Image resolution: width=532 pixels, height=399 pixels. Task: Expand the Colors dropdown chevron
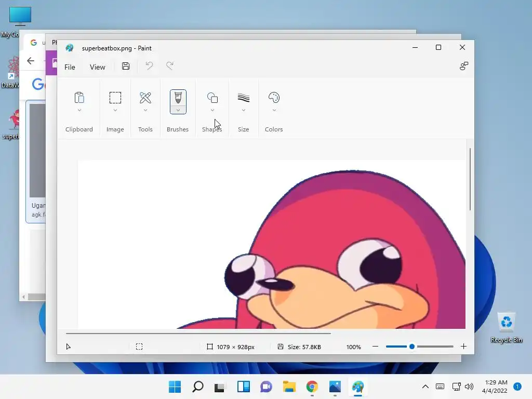point(274,110)
